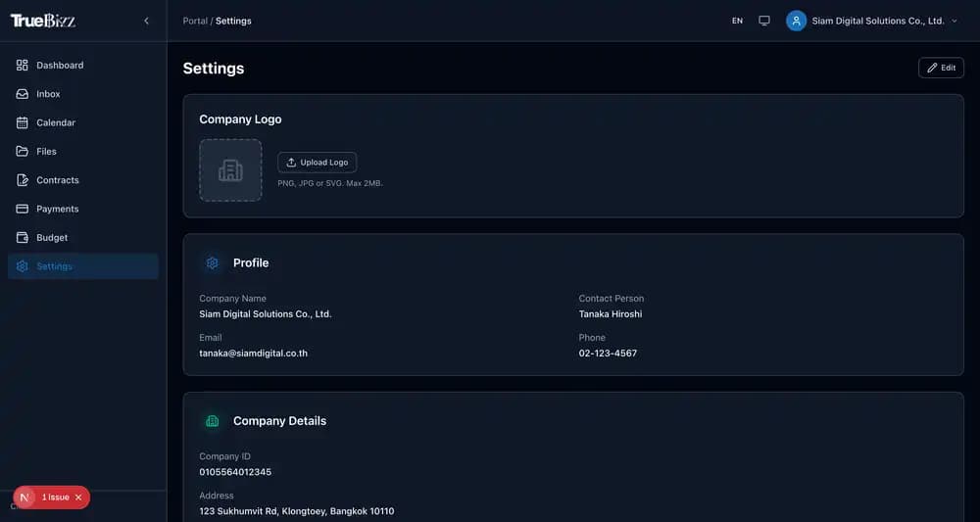Open the Dashboard menu item
The image size is (980, 522).
point(83,65)
